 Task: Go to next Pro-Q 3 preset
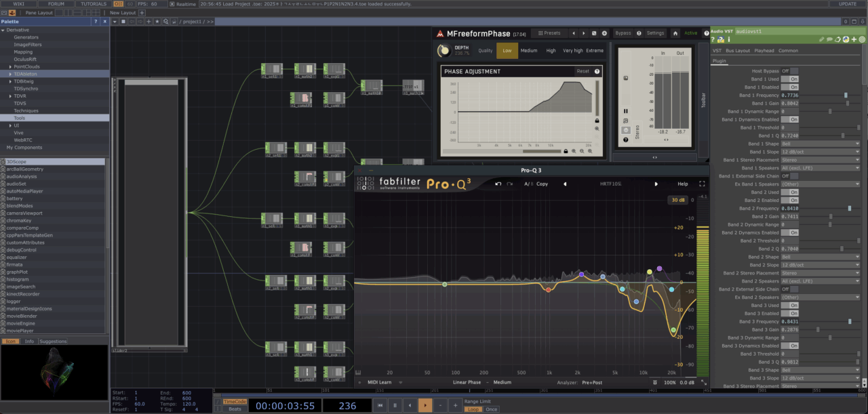(656, 184)
